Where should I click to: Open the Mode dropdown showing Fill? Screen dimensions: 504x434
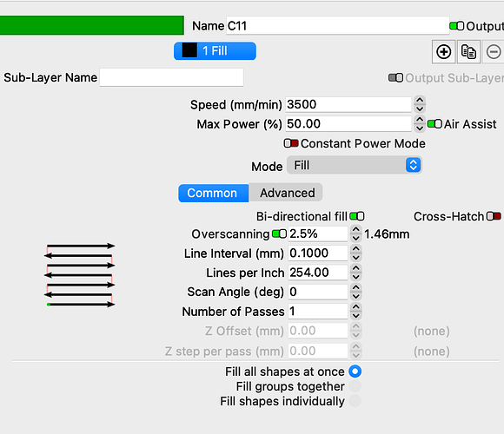pos(354,165)
